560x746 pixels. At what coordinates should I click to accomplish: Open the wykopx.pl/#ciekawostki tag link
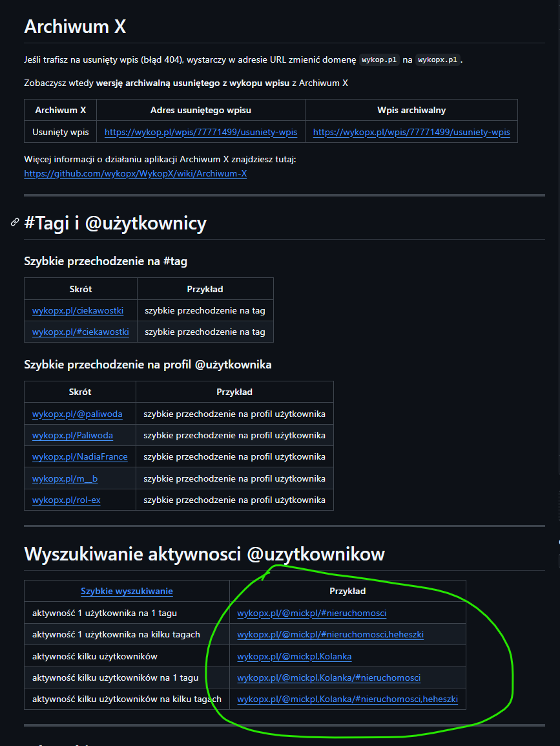pyautogui.click(x=80, y=332)
